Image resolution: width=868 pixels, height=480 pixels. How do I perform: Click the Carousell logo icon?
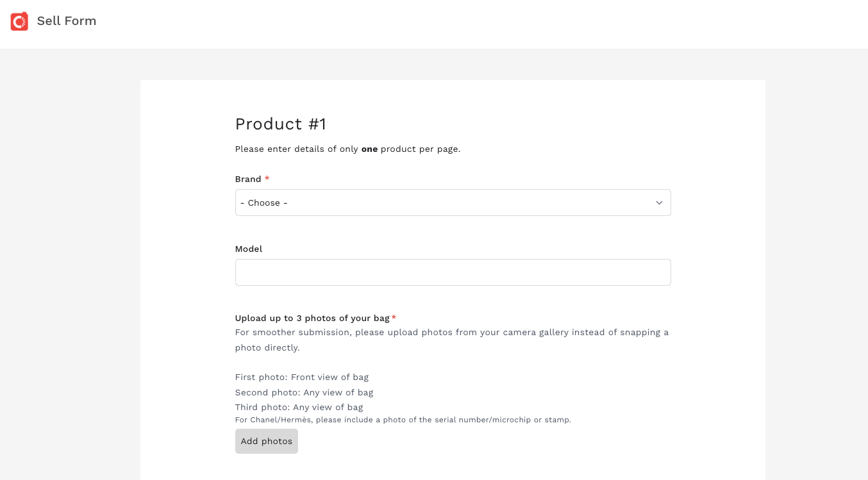coord(19,21)
